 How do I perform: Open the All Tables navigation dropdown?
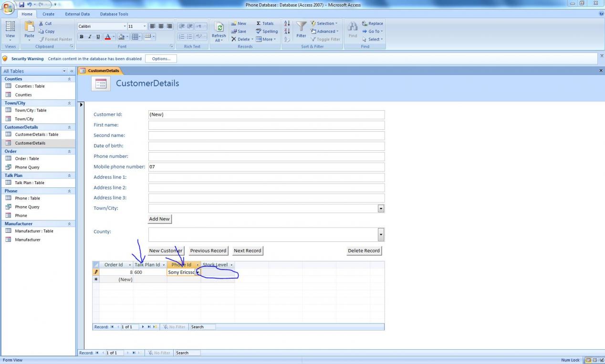65,71
